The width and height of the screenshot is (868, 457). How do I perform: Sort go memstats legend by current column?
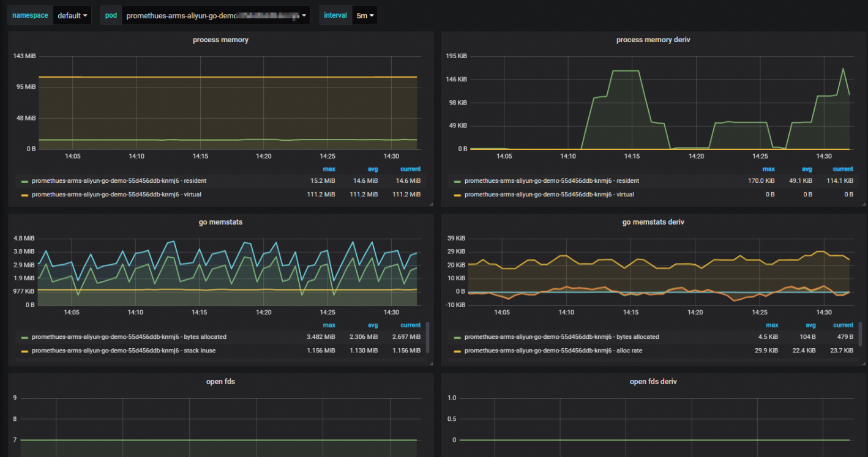pos(410,325)
